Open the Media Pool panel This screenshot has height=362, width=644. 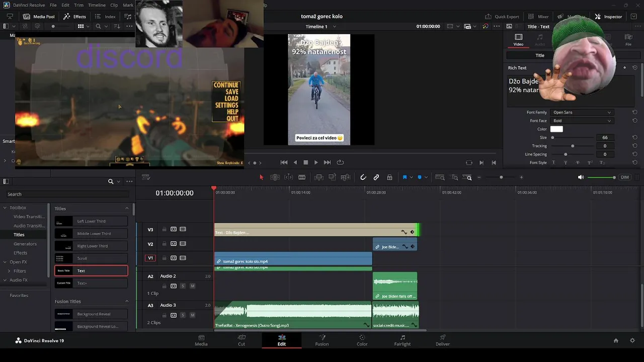tap(39, 17)
